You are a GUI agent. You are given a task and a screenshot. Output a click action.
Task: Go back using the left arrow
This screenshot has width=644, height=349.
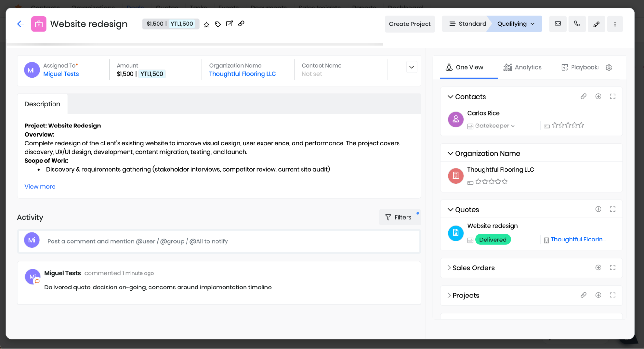pos(21,24)
